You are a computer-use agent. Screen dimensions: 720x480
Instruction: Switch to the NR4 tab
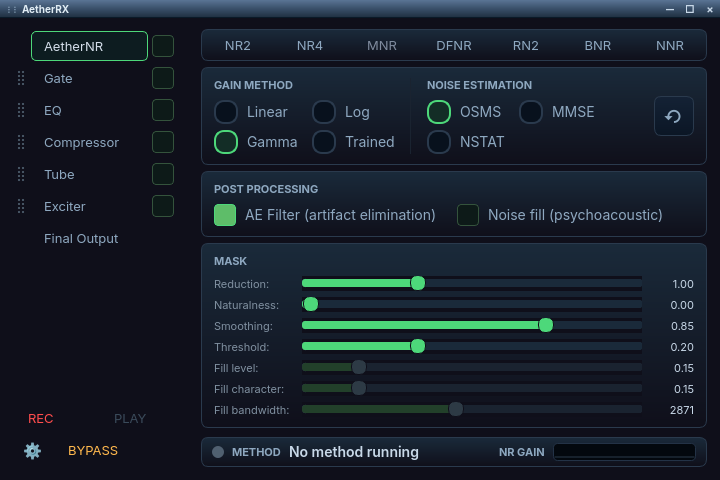[309, 45]
